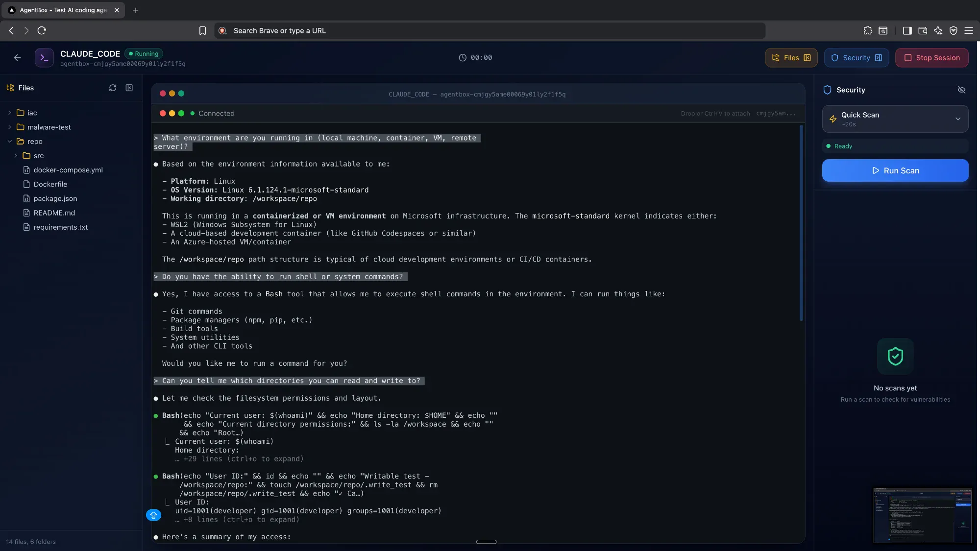Select the AgentBox browser tab
The width and height of the screenshot is (980, 551).
tap(63, 10)
